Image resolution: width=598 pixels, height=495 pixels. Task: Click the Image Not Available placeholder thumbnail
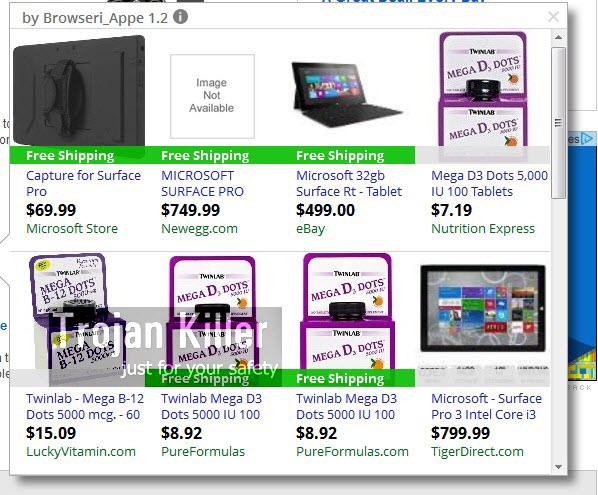coord(212,96)
